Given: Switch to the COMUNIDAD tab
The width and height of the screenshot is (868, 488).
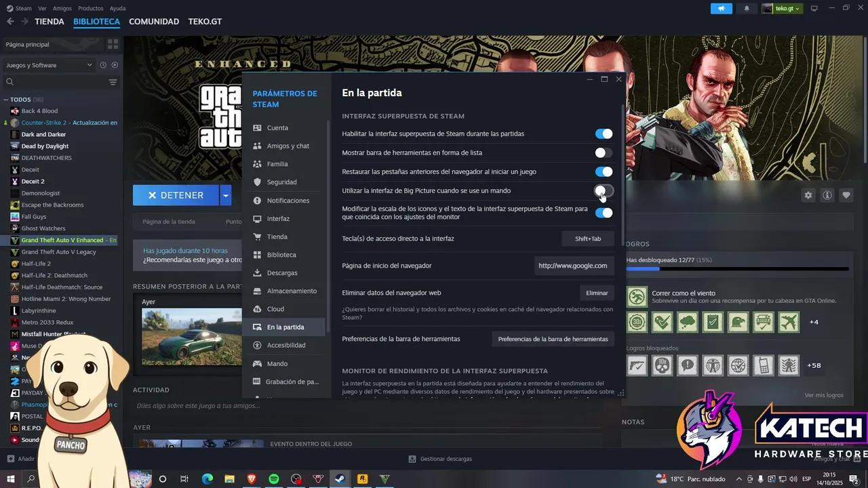Looking at the screenshot, I should (154, 22).
